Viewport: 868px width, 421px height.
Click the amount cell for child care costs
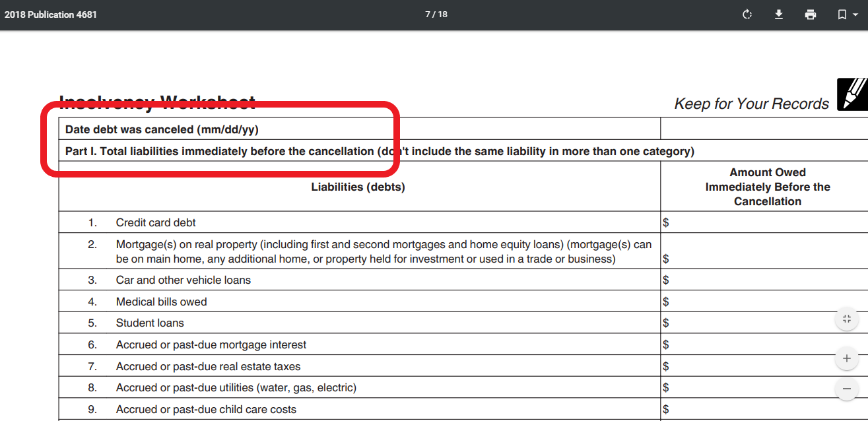(764, 409)
